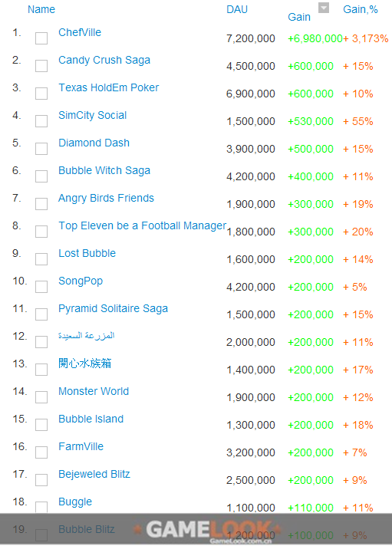Open the Buggle game link
The width and height of the screenshot is (392, 546).
tap(75, 502)
